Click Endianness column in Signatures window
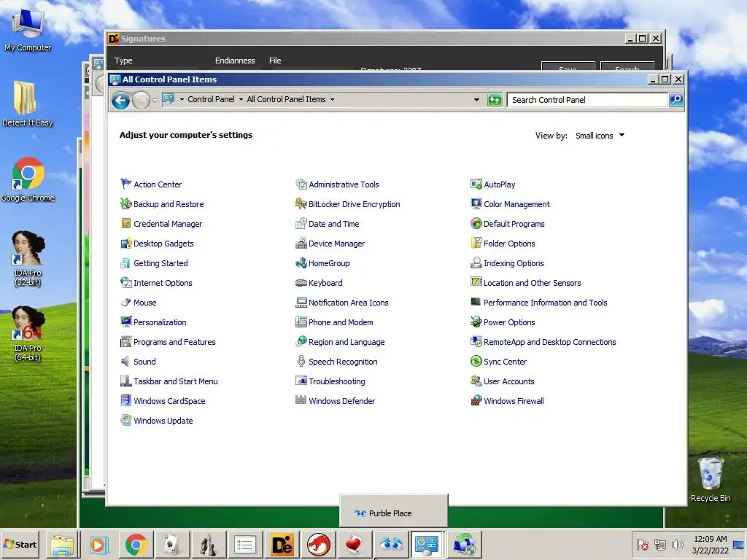The width and height of the screenshot is (747, 560). (235, 61)
